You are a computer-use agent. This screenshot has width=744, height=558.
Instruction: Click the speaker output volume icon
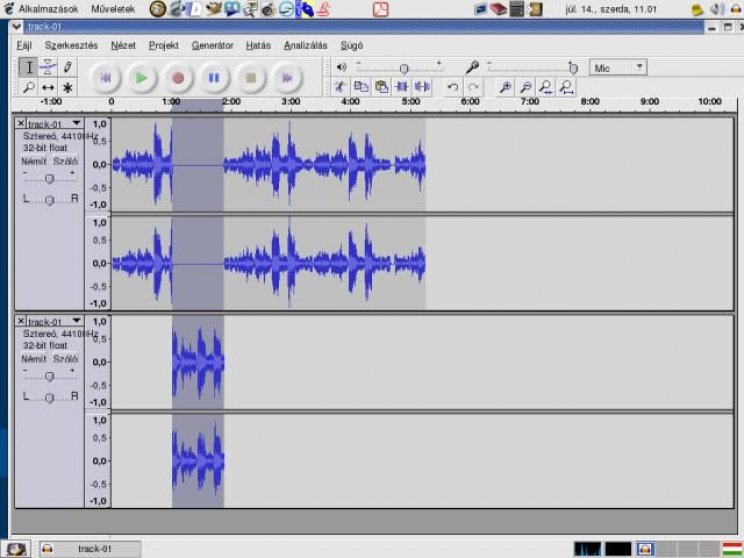(x=341, y=67)
